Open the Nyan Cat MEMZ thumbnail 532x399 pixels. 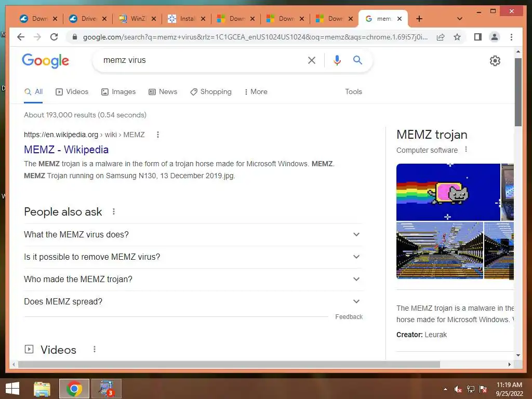[x=448, y=192]
